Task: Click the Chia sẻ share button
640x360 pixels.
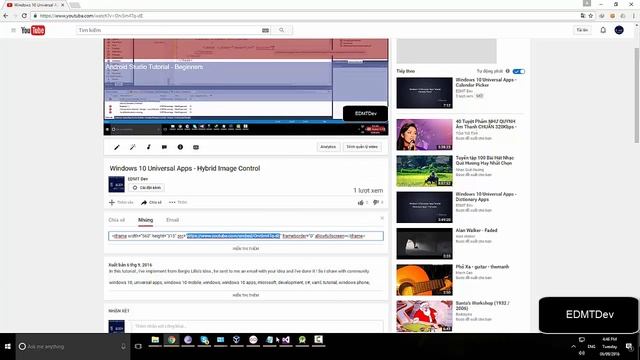Action: [x=151, y=202]
